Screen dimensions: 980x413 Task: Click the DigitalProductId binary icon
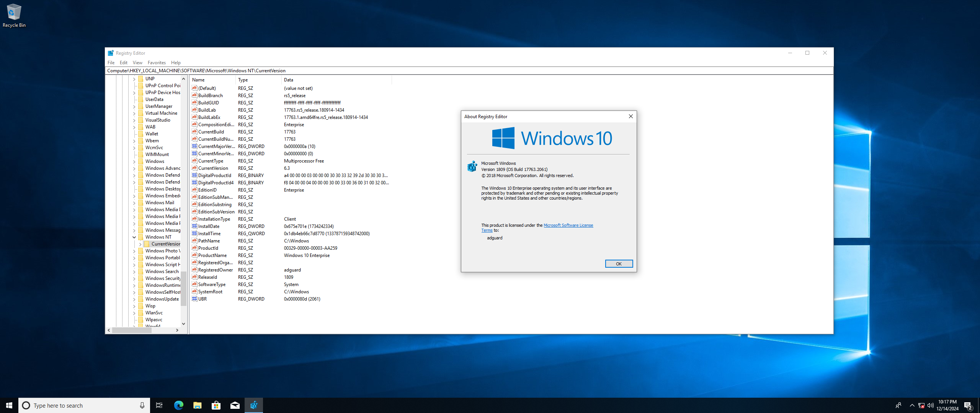click(194, 175)
